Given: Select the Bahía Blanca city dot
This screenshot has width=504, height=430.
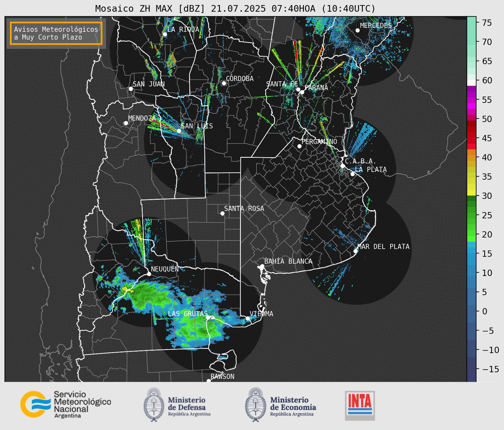Looking at the screenshot, I should tap(262, 266).
